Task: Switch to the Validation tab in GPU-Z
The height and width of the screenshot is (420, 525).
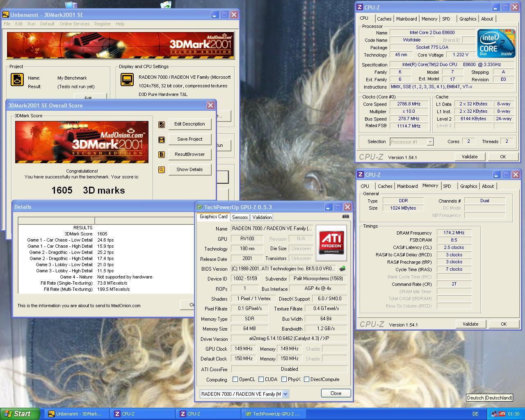Action: [x=262, y=217]
